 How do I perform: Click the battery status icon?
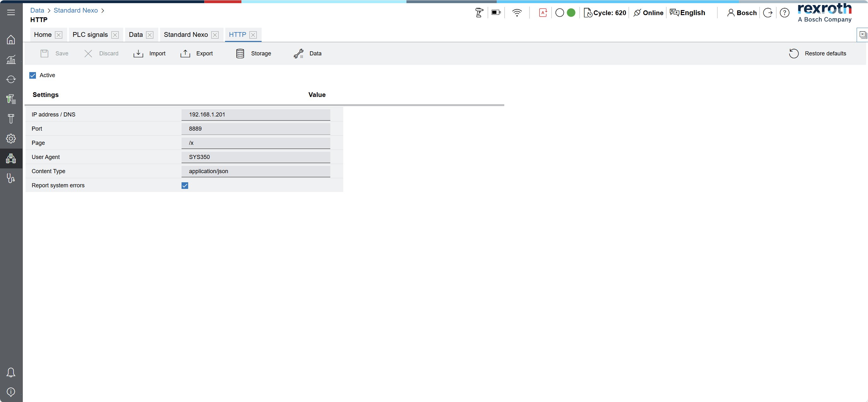[x=496, y=13]
